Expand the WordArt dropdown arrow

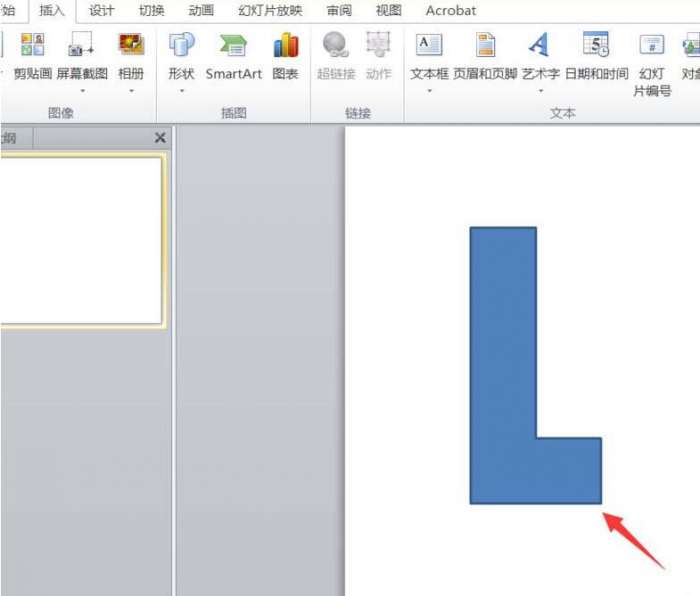541,91
